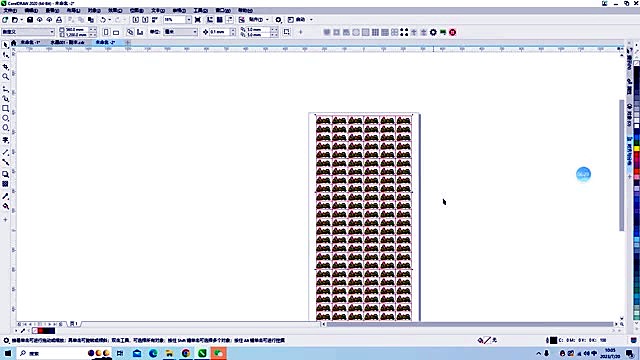
Task: Select the Rectangle tool
Action: [5, 109]
